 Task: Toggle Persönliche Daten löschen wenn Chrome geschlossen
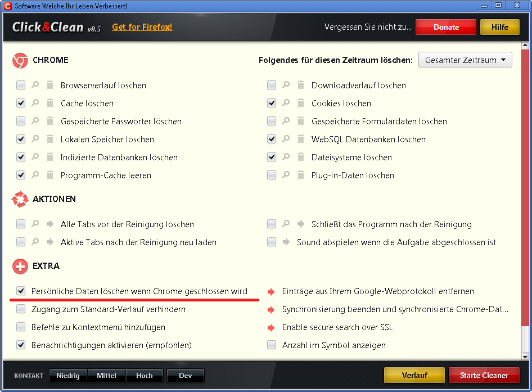point(21,291)
